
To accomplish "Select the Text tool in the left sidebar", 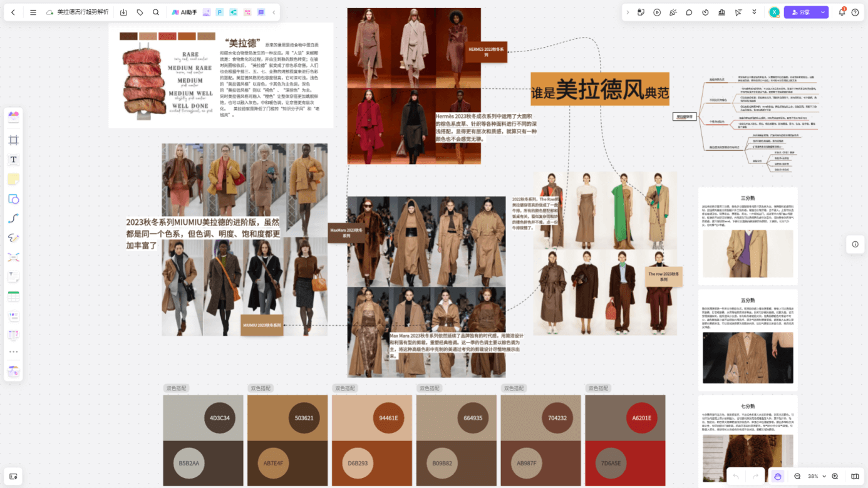I will point(13,160).
